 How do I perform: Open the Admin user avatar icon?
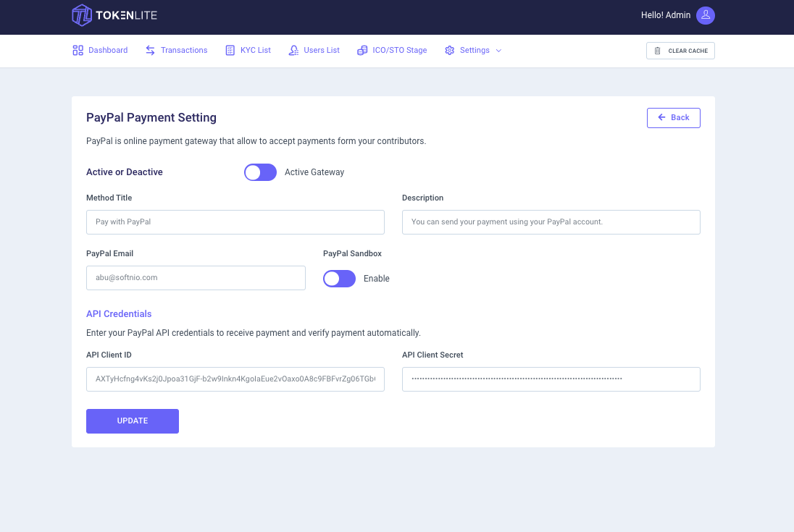pos(706,15)
